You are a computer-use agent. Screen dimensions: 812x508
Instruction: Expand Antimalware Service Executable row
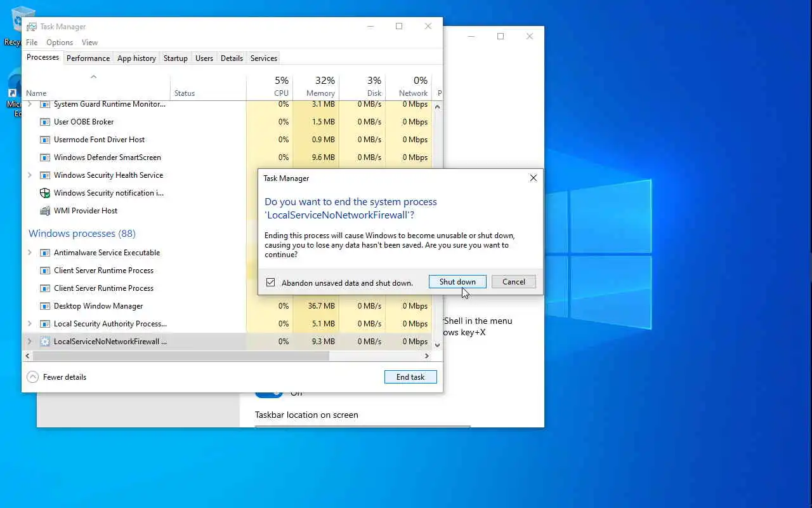click(x=29, y=253)
